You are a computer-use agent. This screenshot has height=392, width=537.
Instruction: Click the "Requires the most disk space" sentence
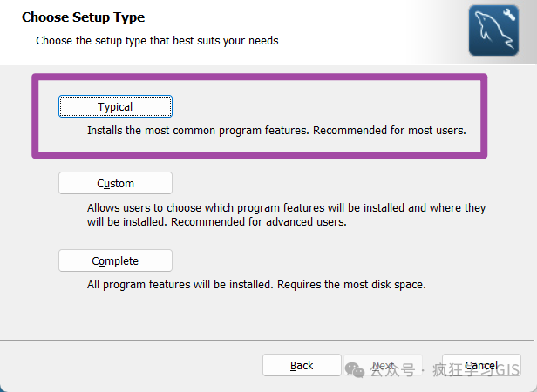[x=350, y=285]
